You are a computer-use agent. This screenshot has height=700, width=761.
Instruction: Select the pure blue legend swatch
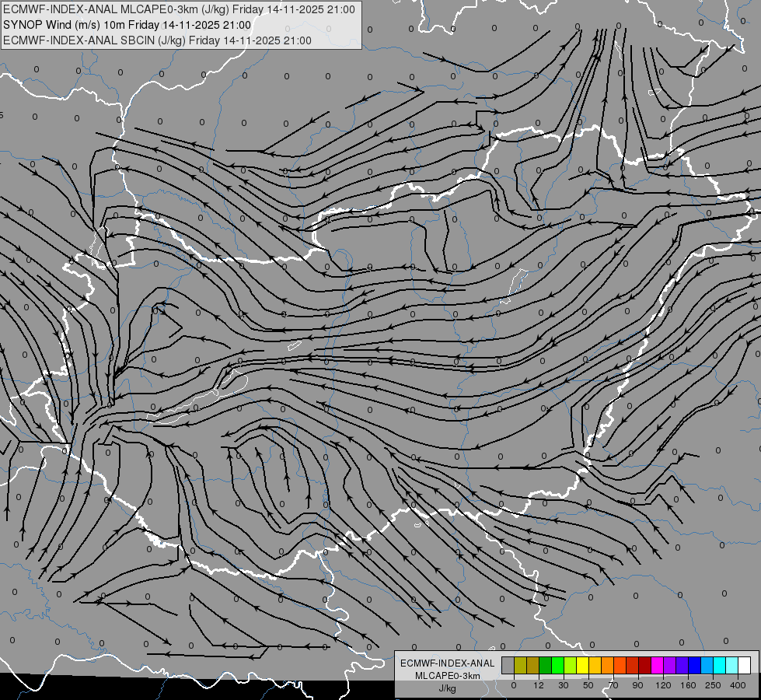click(x=694, y=665)
